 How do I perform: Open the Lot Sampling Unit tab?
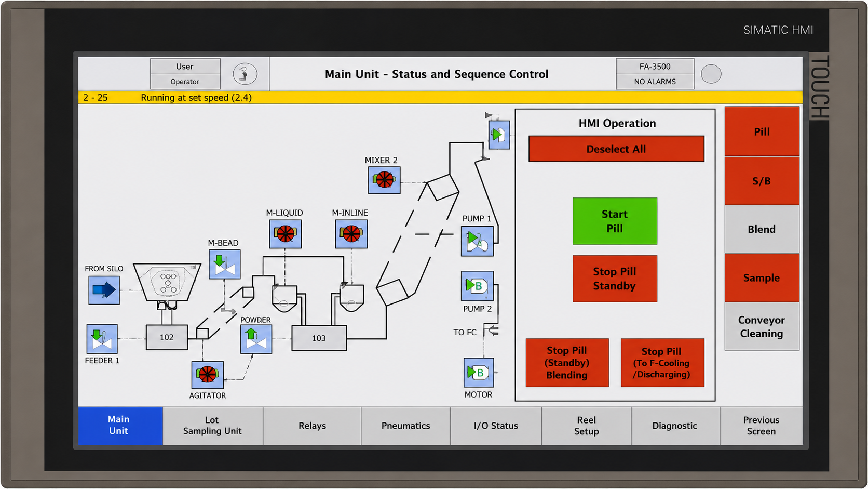(x=213, y=426)
